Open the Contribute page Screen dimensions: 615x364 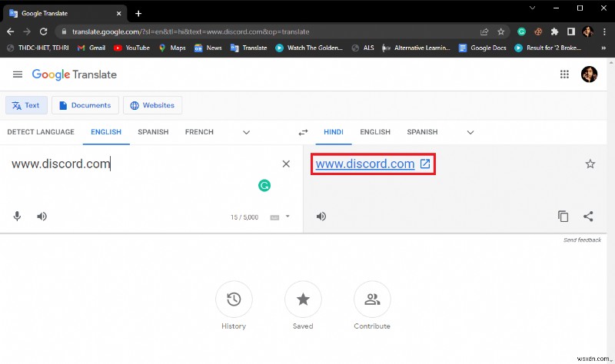[372, 299]
